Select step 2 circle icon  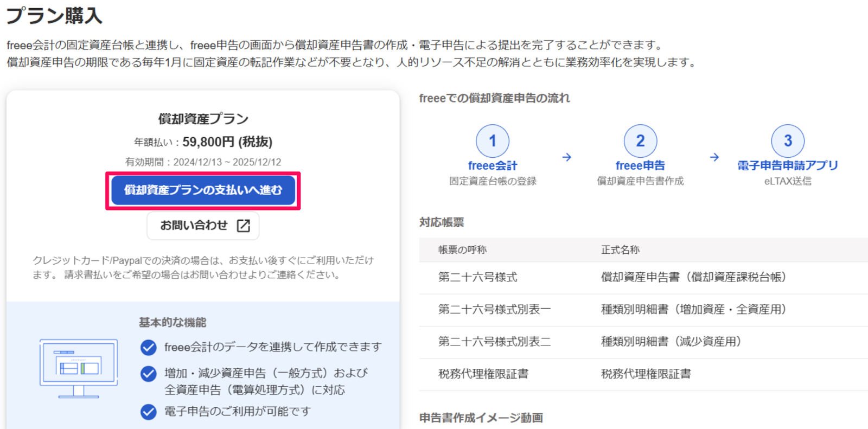click(x=640, y=141)
